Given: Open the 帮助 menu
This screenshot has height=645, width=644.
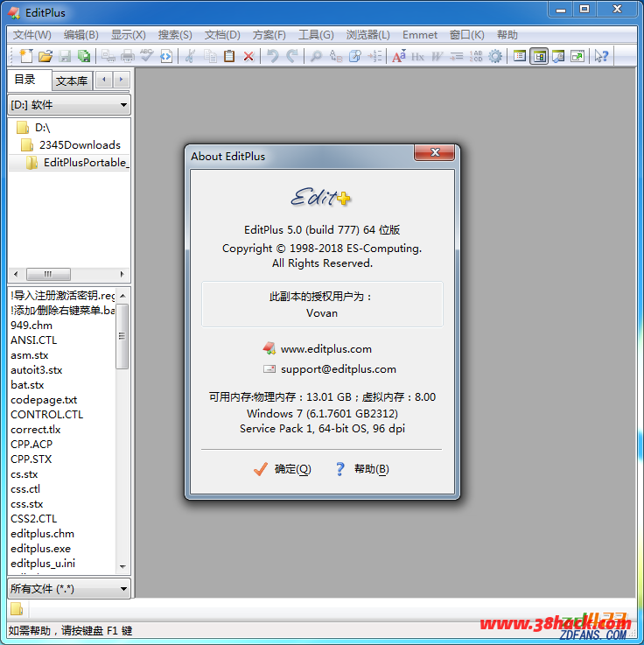Looking at the screenshot, I should [507, 35].
